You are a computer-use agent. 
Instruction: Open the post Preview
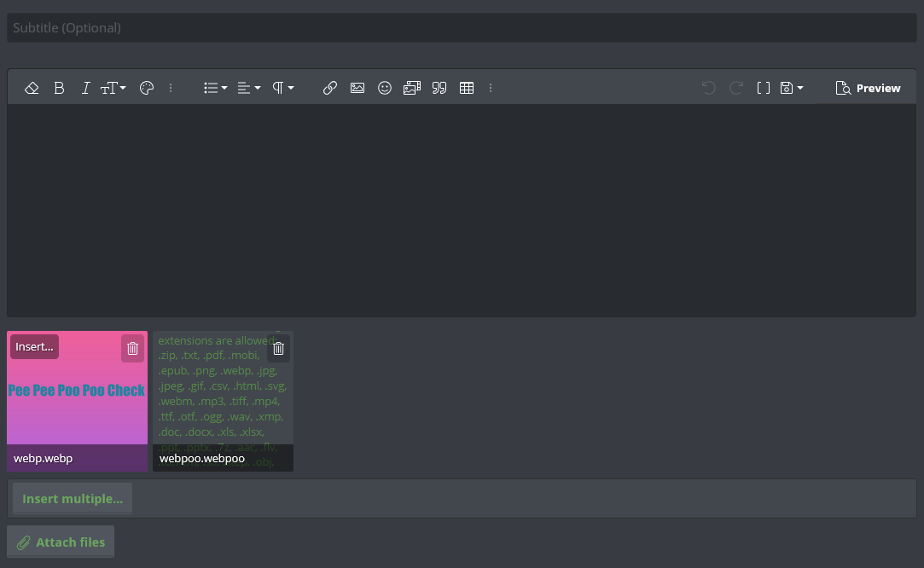click(x=868, y=88)
